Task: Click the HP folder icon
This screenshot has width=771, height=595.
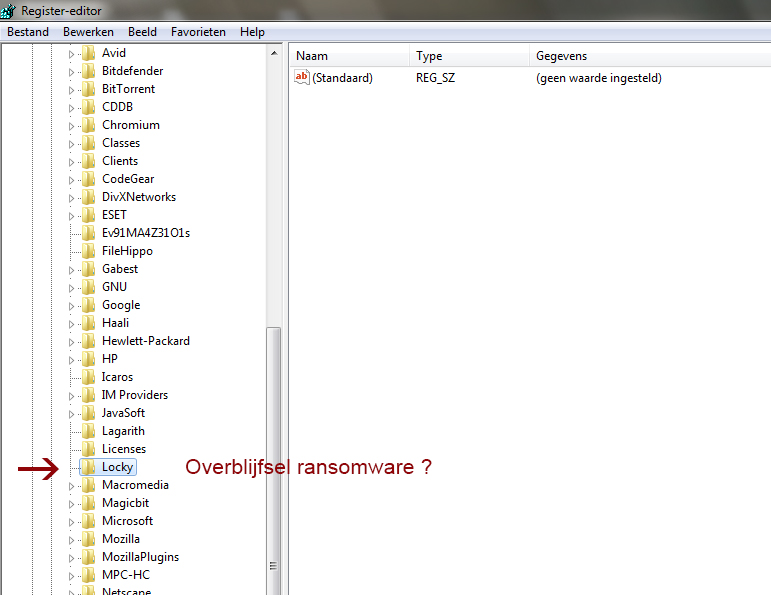Action: coord(89,359)
